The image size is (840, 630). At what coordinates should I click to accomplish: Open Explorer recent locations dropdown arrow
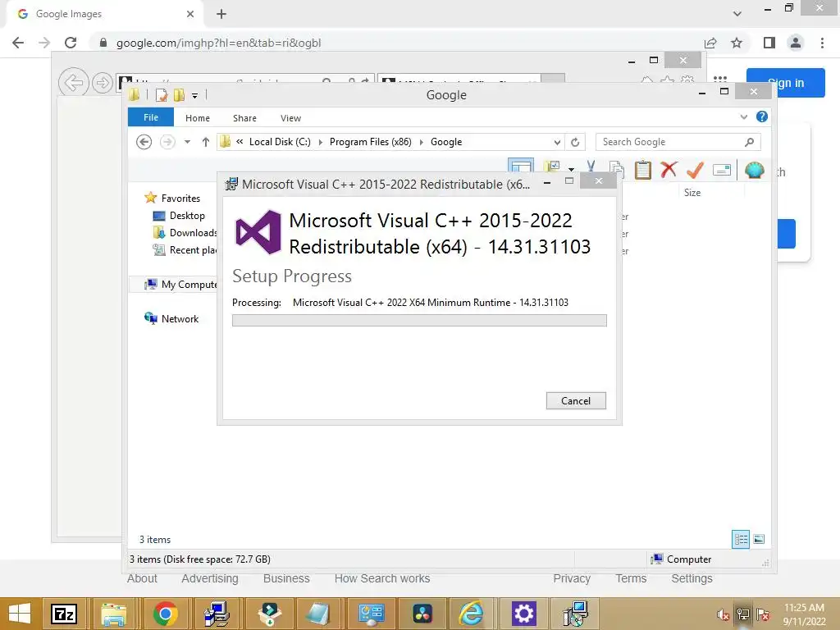coord(187,142)
